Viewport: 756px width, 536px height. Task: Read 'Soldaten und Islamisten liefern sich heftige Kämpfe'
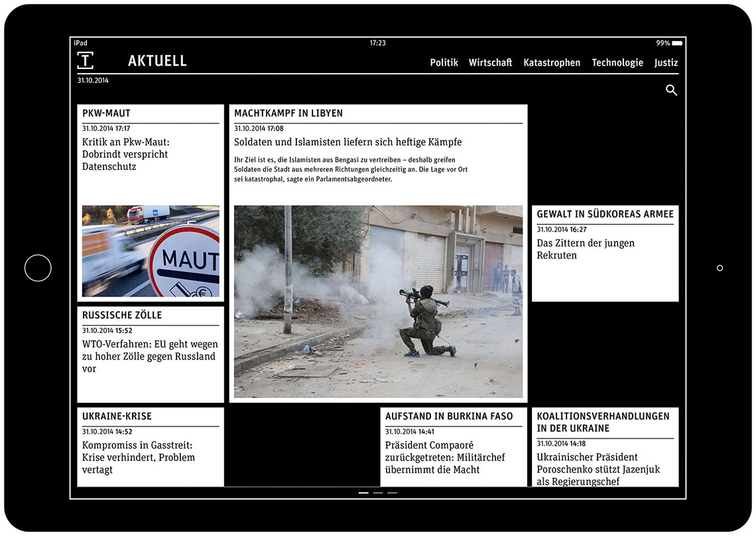(347, 143)
